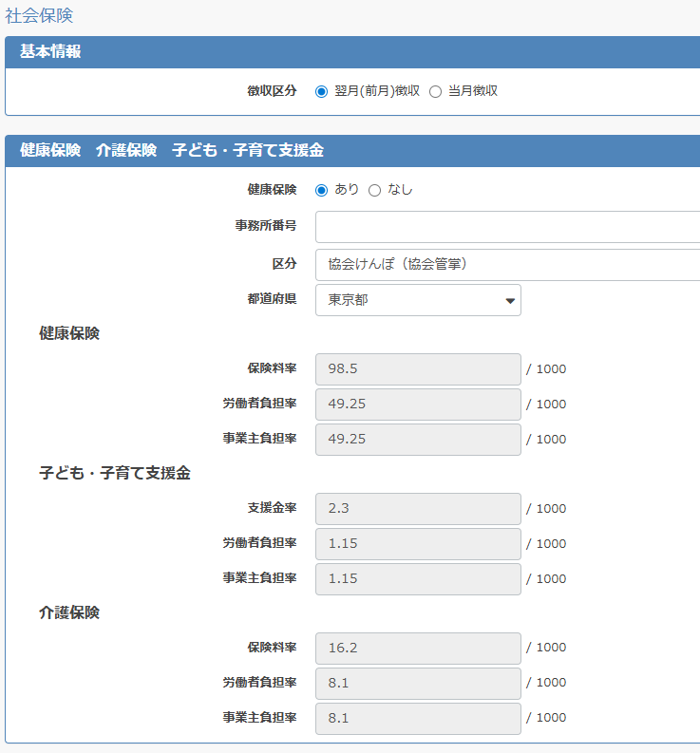Viewport: 700px width, 753px height.
Task: Set 健康保険 to なし
Action: pyautogui.click(x=374, y=190)
